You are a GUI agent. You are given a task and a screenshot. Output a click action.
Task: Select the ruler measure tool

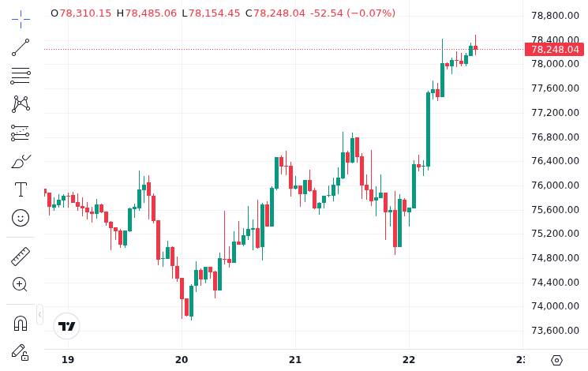pos(21,256)
